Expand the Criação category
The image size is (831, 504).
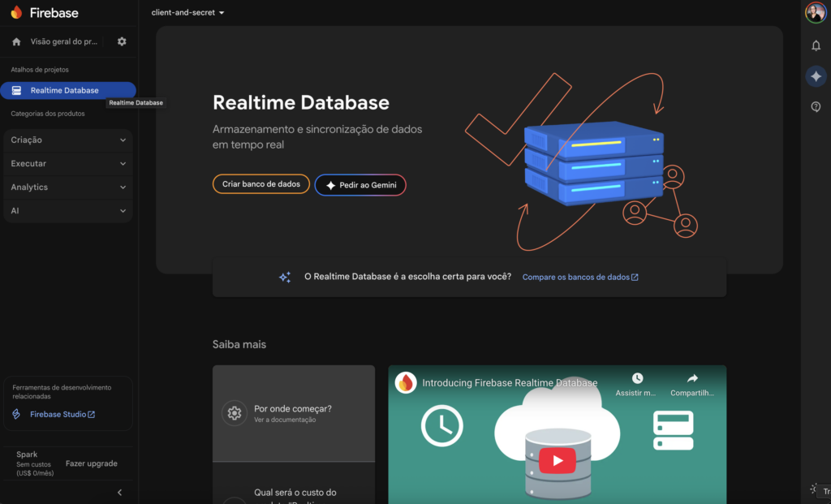click(68, 140)
